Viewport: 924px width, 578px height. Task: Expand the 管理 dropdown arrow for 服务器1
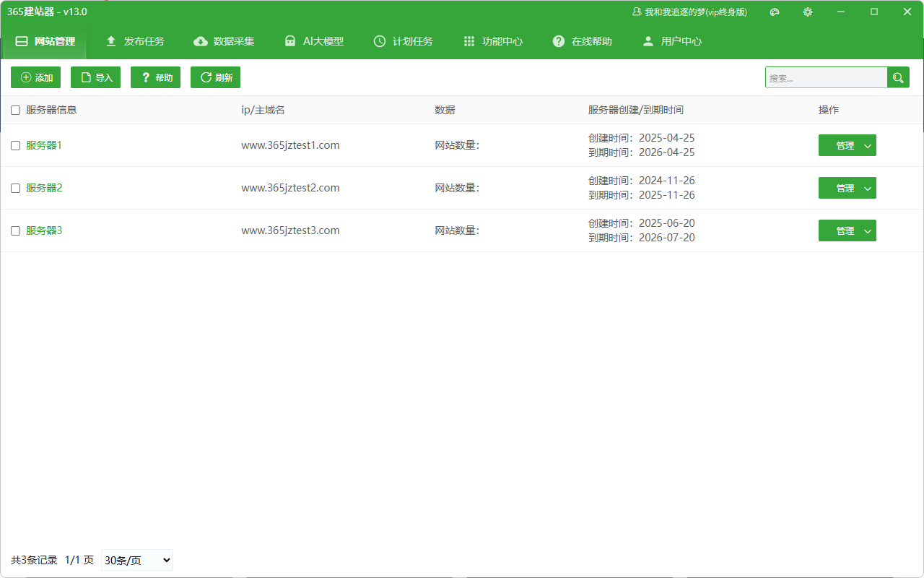(868, 145)
